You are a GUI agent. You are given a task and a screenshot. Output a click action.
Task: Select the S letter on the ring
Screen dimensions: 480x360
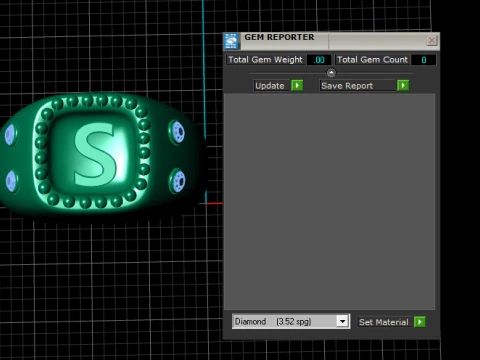pyautogui.click(x=95, y=154)
